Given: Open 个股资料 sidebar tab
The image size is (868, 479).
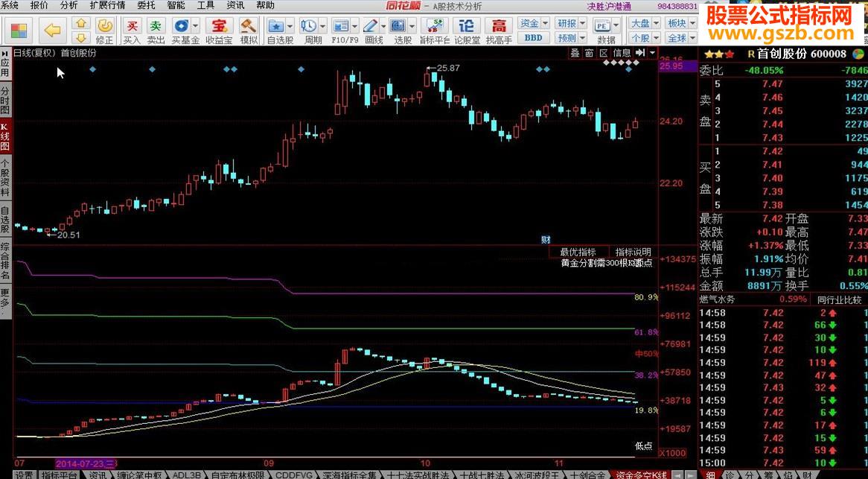Looking at the screenshot, I should (5, 178).
